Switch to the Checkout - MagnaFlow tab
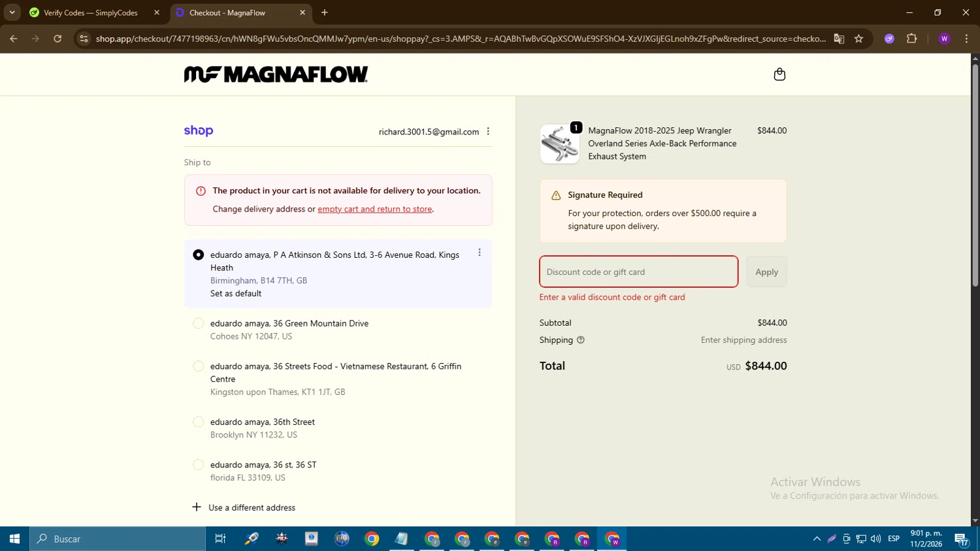 240,12
